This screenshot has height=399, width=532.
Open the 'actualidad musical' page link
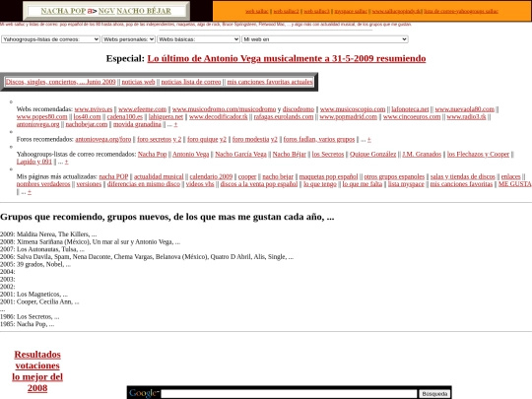pyautogui.click(x=159, y=176)
